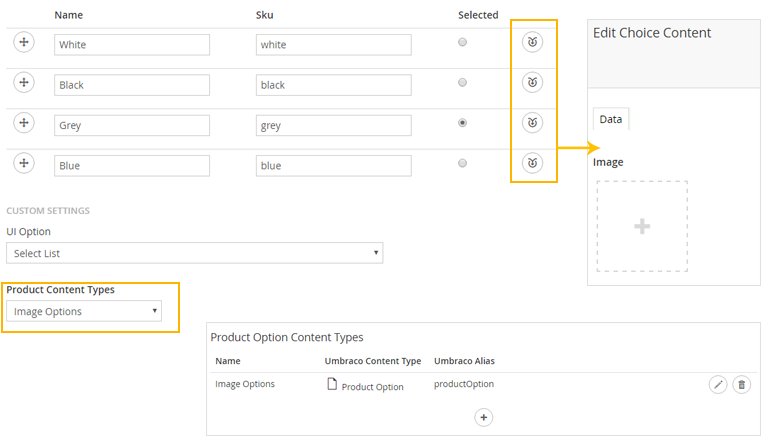Focus the Grey name field
This screenshot has height=440, width=770.
click(132, 125)
